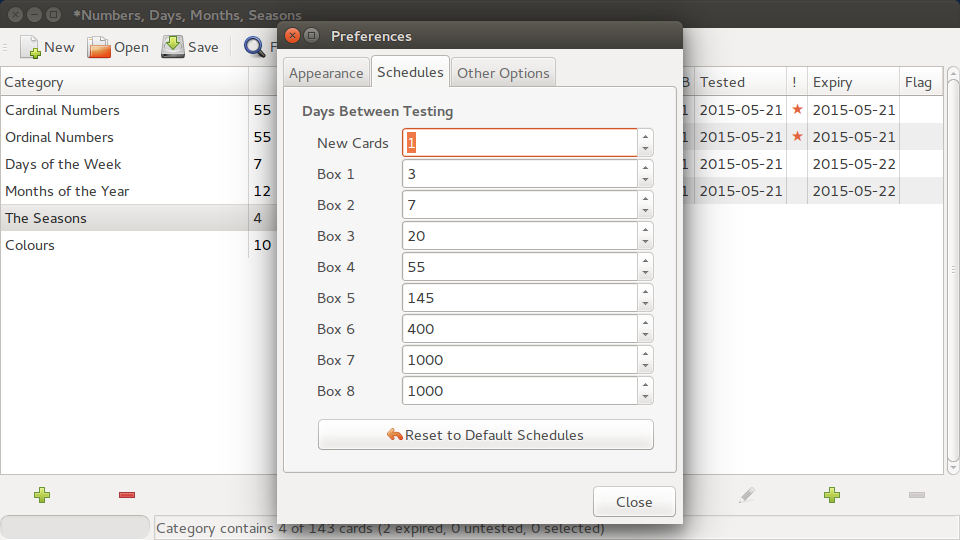Image resolution: width=960 pixels, height=540 pixels.
Task: Click the New file toolbar icon
Action: pos(31,47)
